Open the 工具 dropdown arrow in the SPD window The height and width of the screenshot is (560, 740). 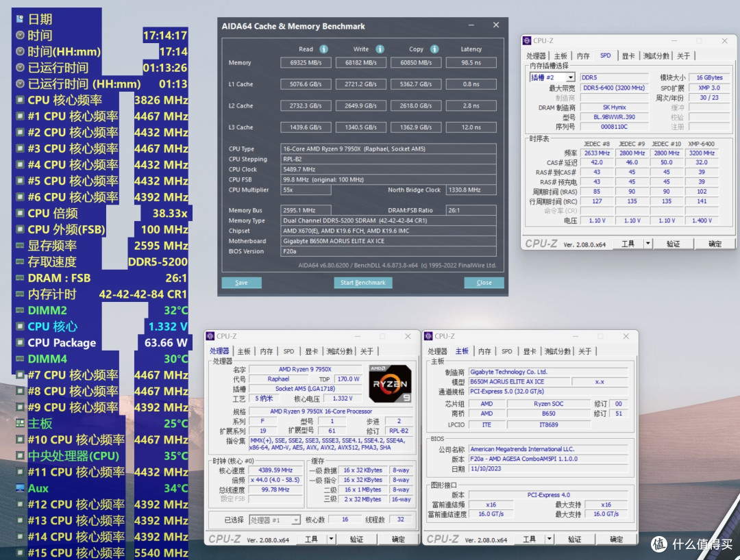click(x=648, y=244)
